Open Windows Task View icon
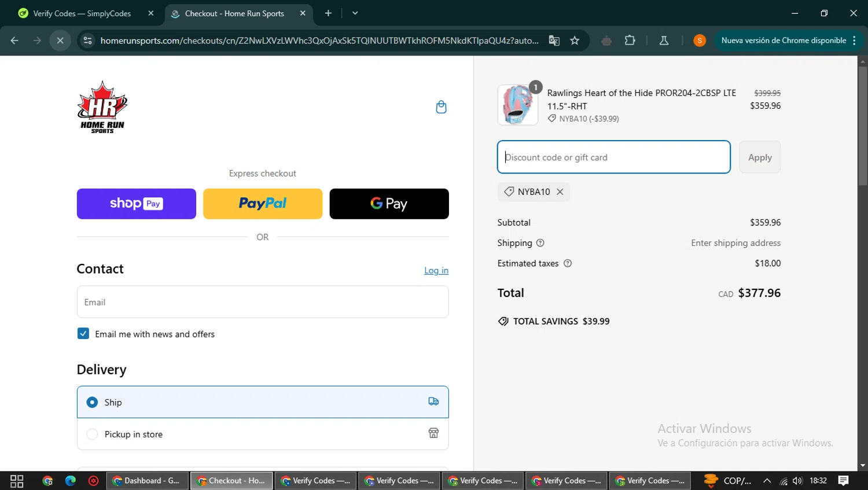868x490 pixels. coord(17,481)
